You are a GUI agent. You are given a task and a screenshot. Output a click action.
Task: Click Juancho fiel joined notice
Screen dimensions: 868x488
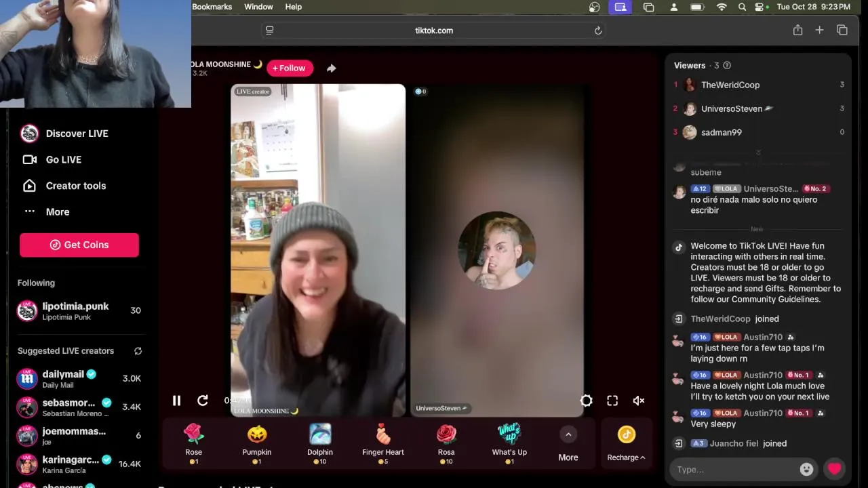[x=738, y=443]
